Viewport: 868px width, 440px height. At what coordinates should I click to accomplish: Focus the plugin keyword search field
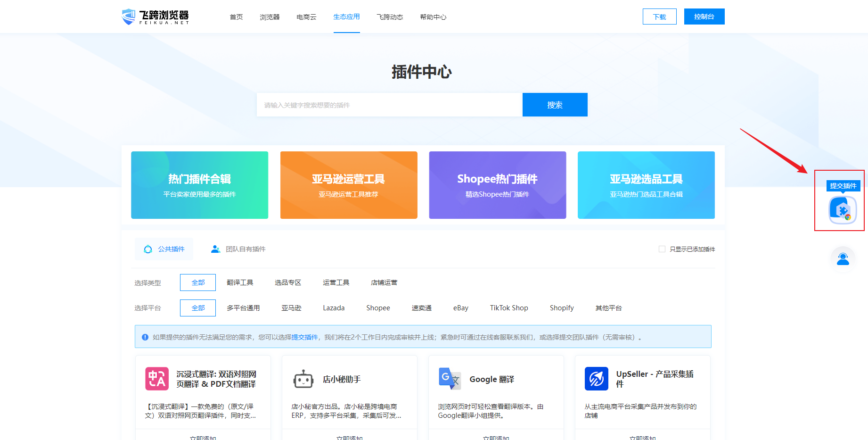[389, 105]
